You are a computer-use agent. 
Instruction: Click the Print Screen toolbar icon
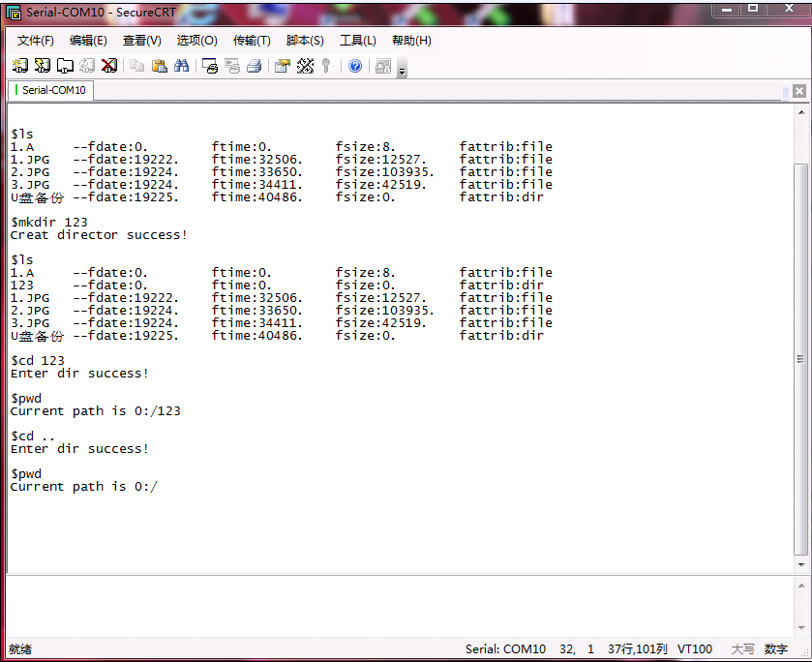(210, 66)
